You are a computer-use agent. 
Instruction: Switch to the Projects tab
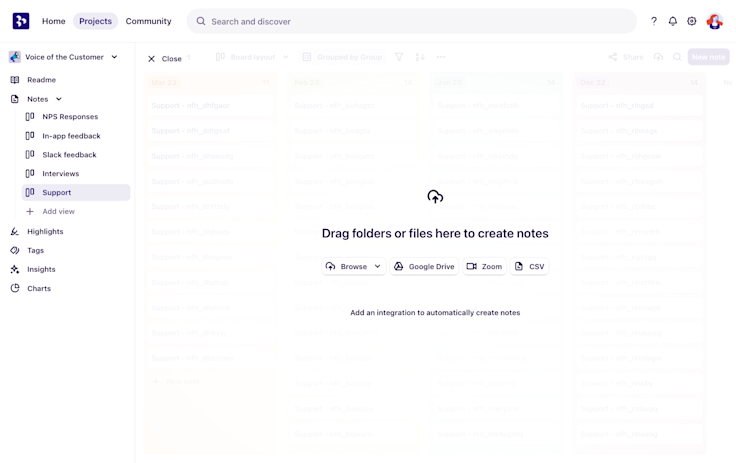95,21
